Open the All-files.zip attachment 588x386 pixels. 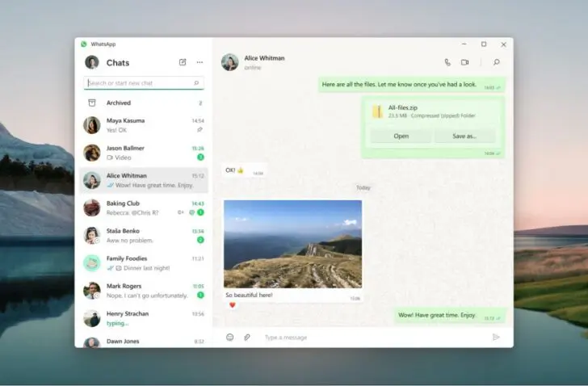point(401,136)
